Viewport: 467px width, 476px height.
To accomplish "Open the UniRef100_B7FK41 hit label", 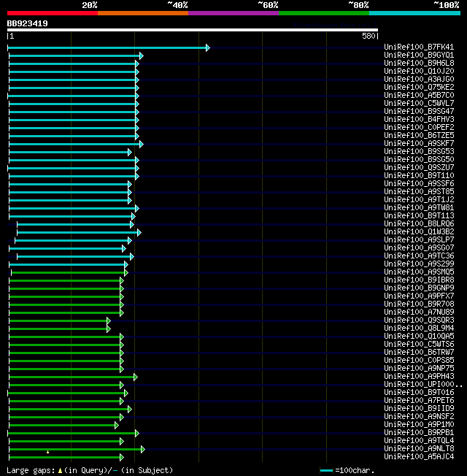I will pos(419,47).
